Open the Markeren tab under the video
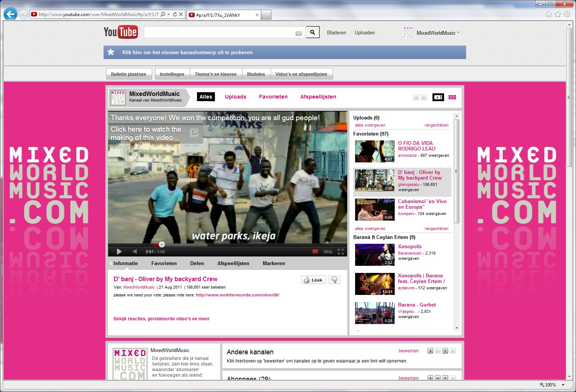 pyautogui.click(x=274, y=263)
